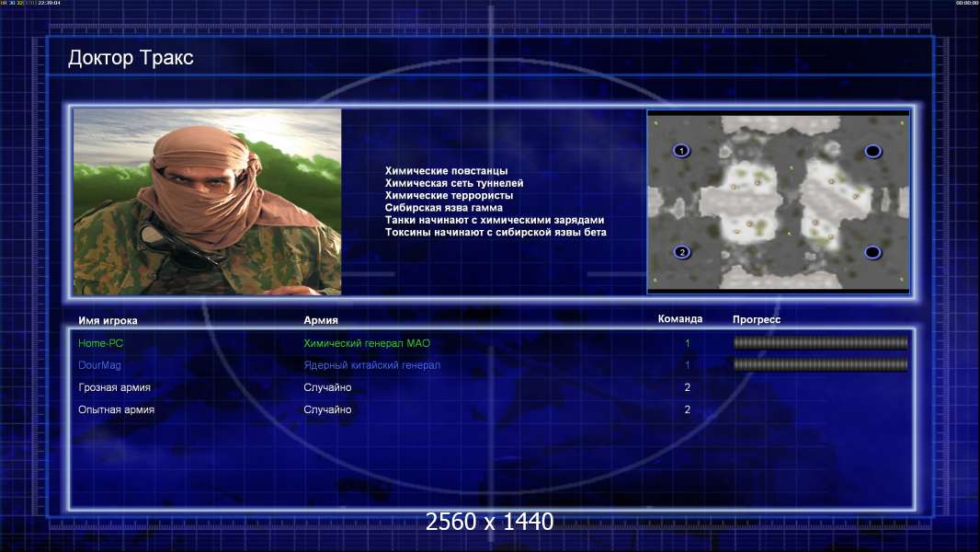Image resolution: width=980 pixels, height=552 pixels.
Task: Click the 'Имя игрока' column header
Action: (x=108, y=321)
